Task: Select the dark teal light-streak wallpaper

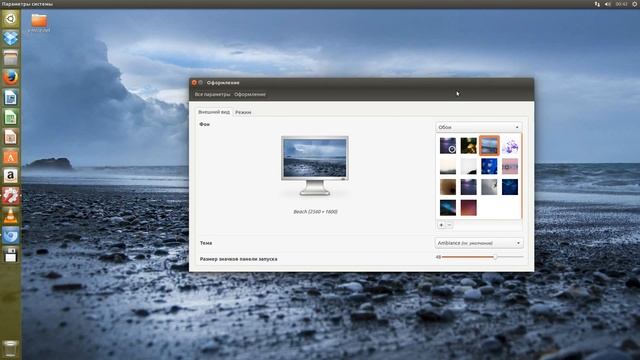Action: (448, 208)
